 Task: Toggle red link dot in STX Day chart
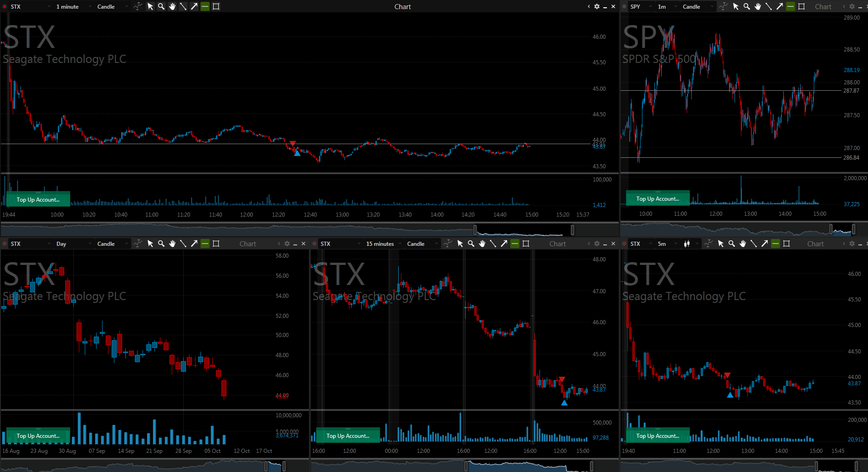pos(5,244)
